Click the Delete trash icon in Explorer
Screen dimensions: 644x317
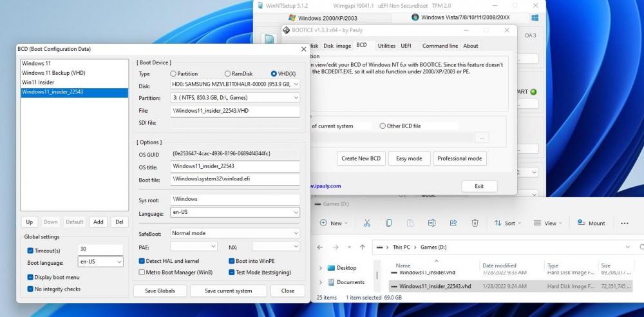click(475, 223)
